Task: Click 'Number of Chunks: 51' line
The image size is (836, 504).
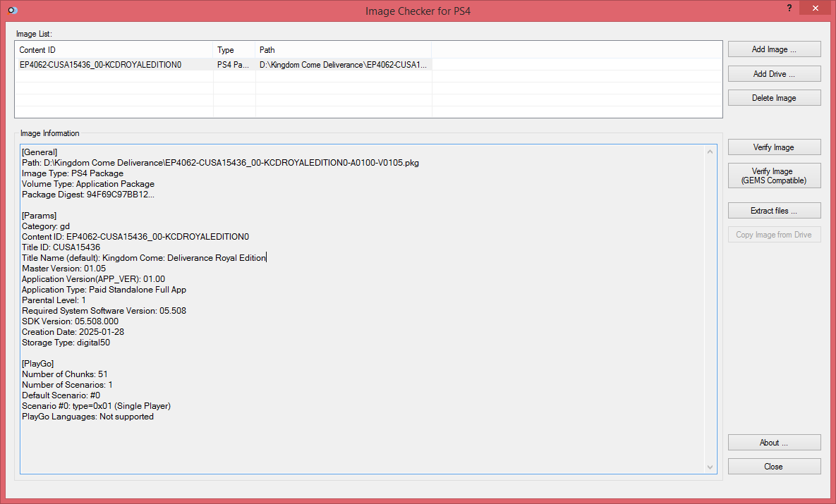Action: coord(64,374)
